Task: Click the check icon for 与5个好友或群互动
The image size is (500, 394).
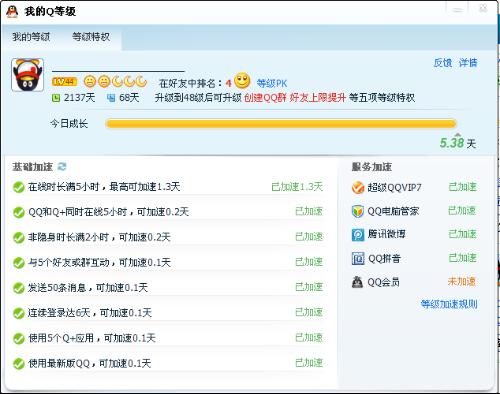Action: (x=19, y=263)
